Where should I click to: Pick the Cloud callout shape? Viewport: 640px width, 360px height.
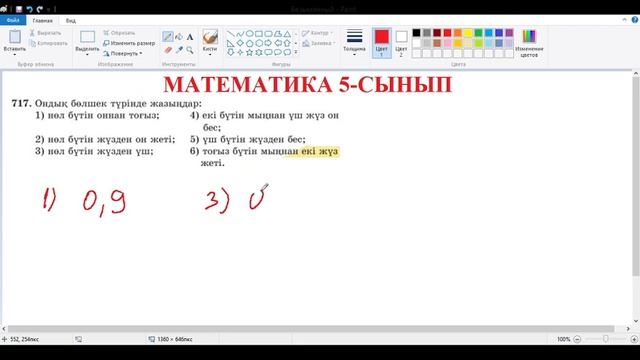click(287, 53)
